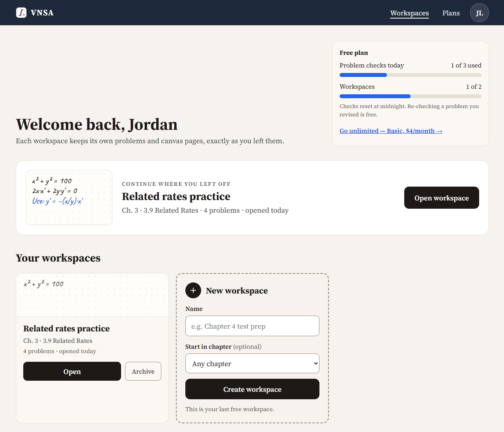504x432 pixels.
Task: Open the JL user avatar menu
Action: [479, 13]
